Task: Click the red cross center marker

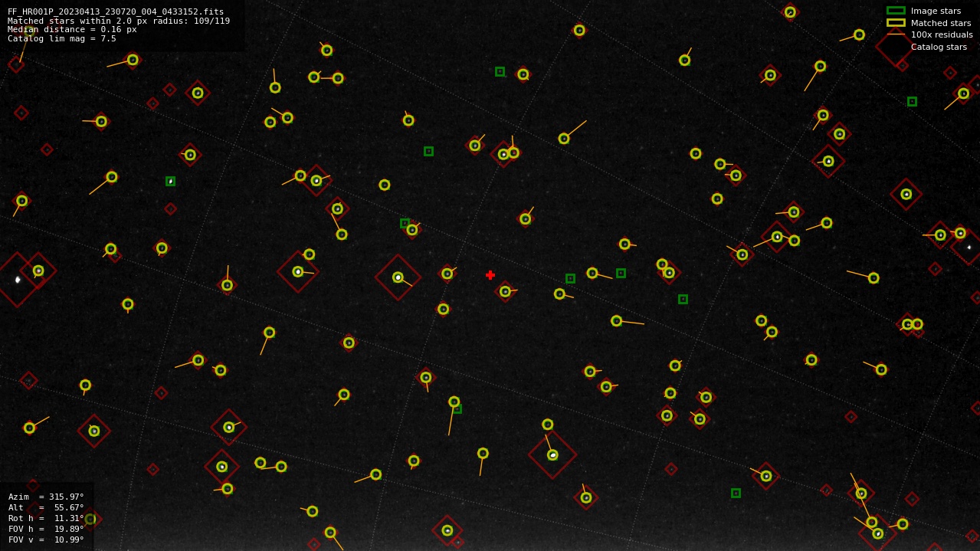Action: pyautogui.click(x=490, y=275)
